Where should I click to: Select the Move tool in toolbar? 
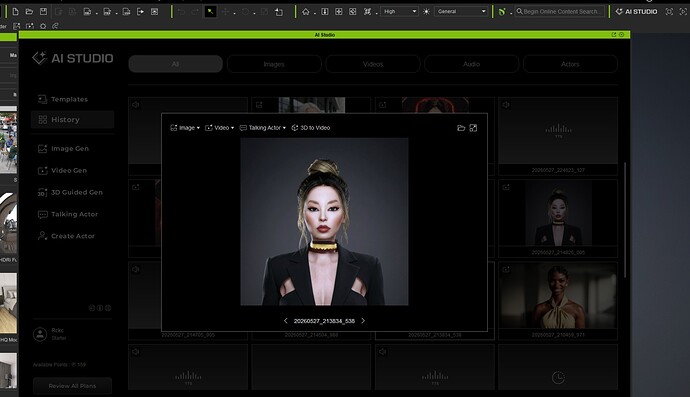[225, 12]
